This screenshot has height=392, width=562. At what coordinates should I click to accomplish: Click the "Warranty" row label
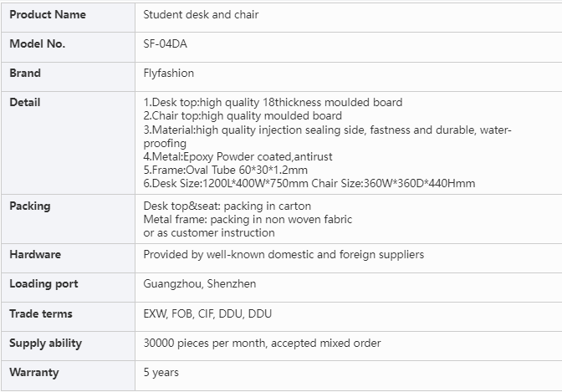34,373
